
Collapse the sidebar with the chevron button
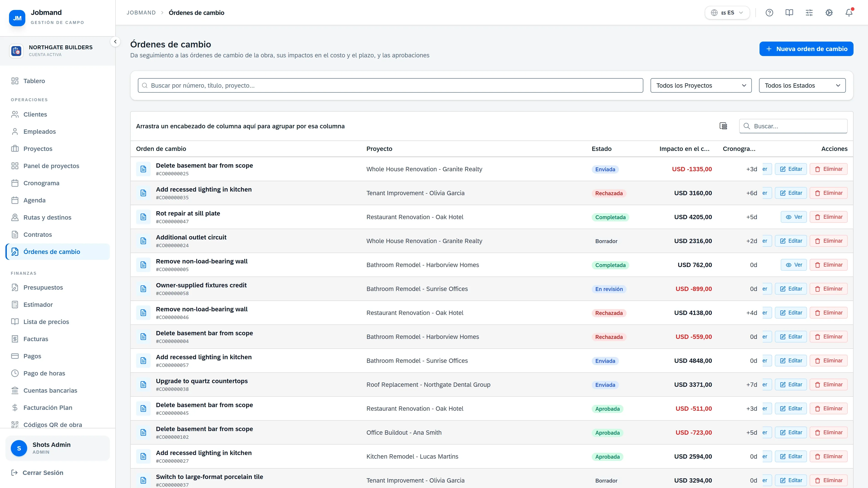pos(115,42)
